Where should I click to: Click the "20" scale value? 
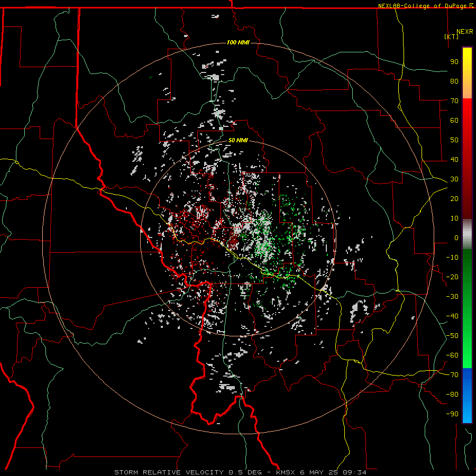pos(454,198)
